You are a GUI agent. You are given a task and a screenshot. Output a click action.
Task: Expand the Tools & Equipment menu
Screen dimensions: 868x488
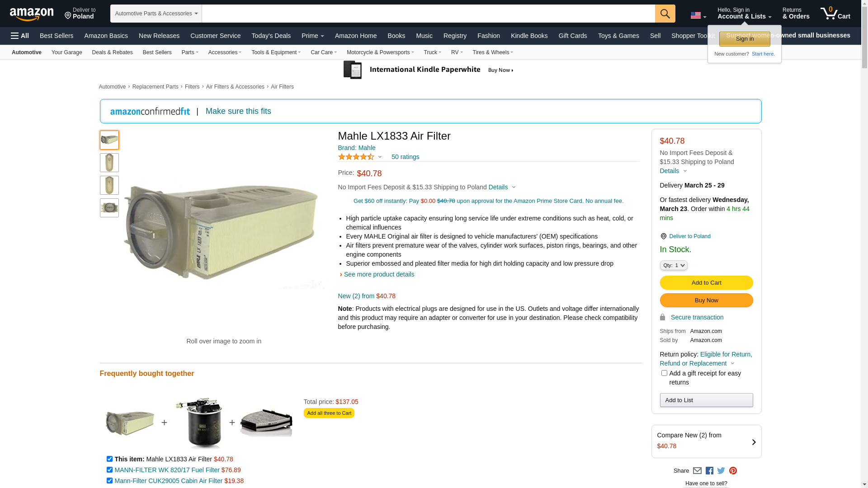pos(276,52)
